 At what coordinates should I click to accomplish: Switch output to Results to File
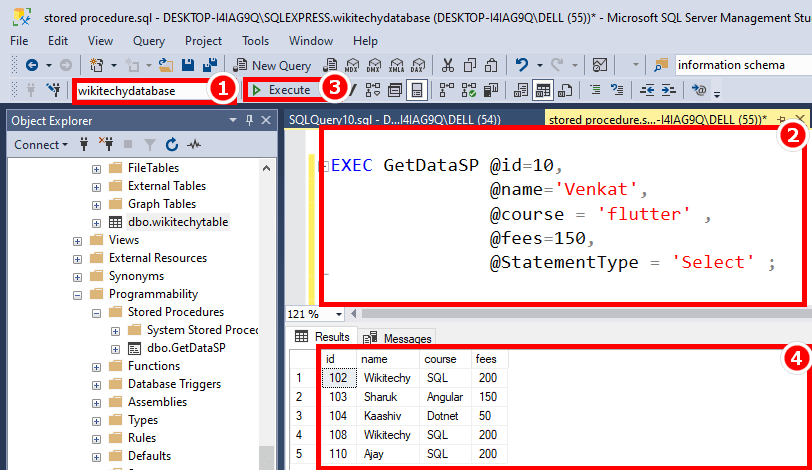click(565, 90)
